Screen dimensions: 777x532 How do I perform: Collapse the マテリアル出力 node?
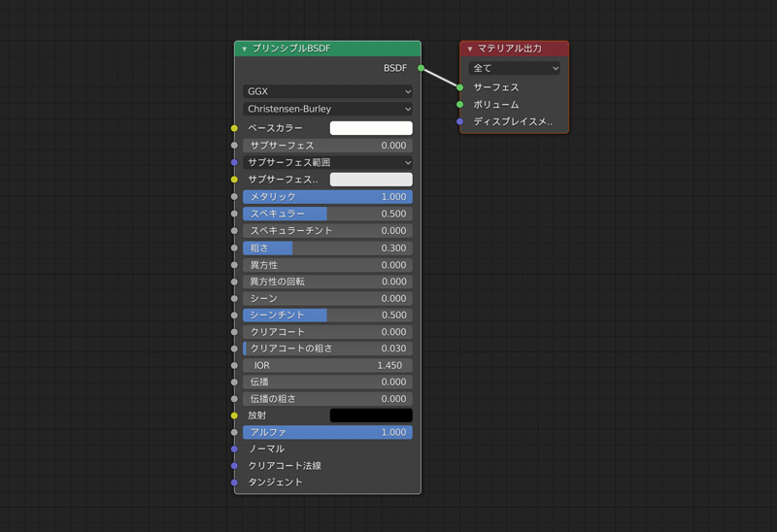click(x=470, y=49)
